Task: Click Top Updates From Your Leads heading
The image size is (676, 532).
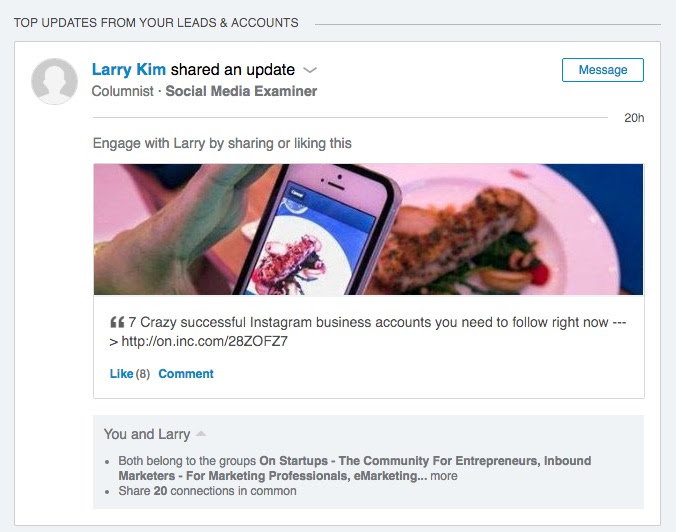Action: pyautogui.click(x=156, y=22)
